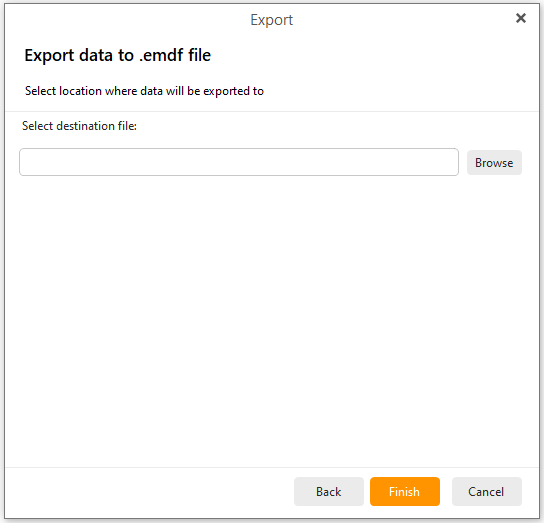This screenshot has width=544, height=523.
Task: Select the gray Cancel button
Action: click(486, 491)
